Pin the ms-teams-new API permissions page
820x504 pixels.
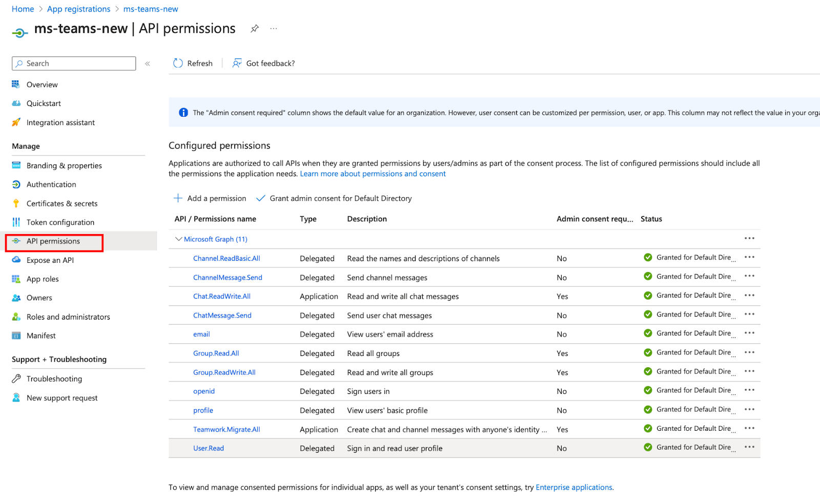coord(254,29)
